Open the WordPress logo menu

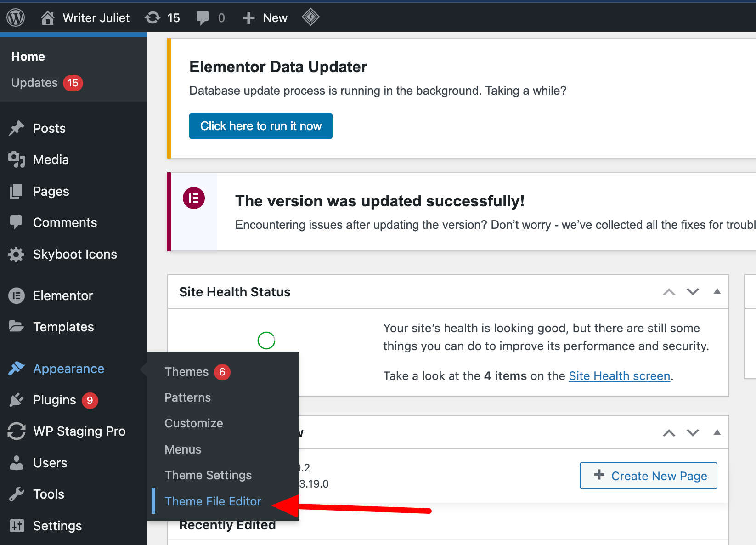coord(16,18)
